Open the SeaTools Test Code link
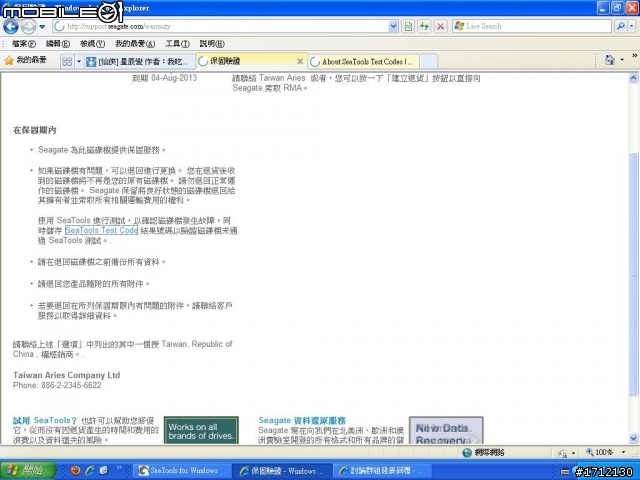Viewport: 640px width, 480px height. coord(101,230)
